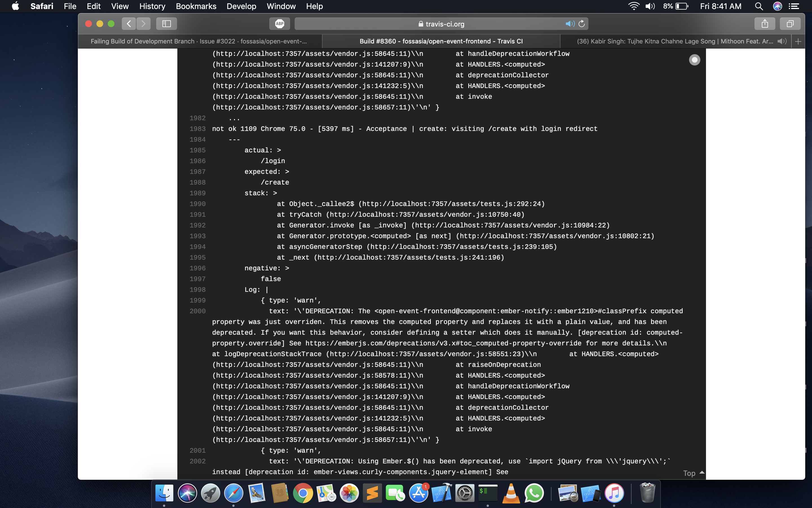The image size is (812, 508).
Task: Open the volume control in menu bar
Action: pyautogui.click(x=650, y=6)
